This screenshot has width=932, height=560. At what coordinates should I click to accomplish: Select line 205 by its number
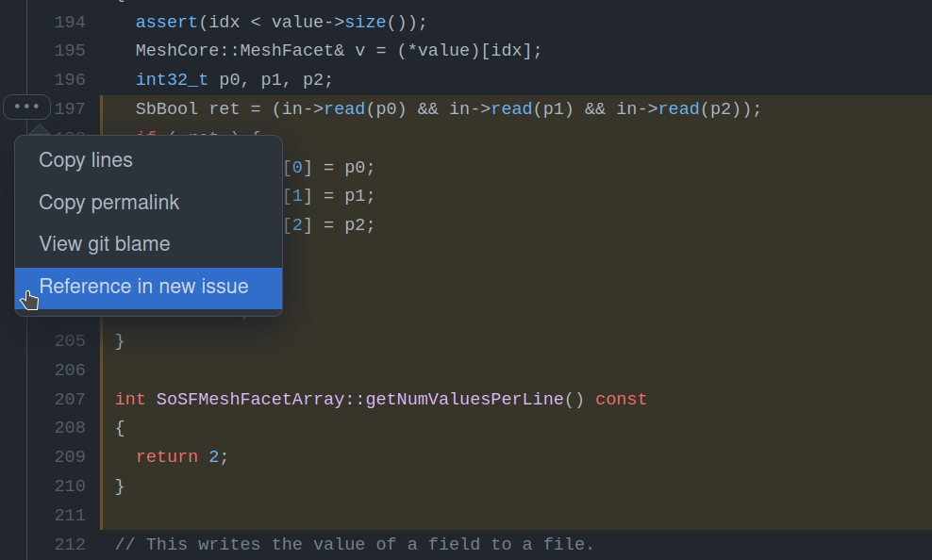pos(69,340)
